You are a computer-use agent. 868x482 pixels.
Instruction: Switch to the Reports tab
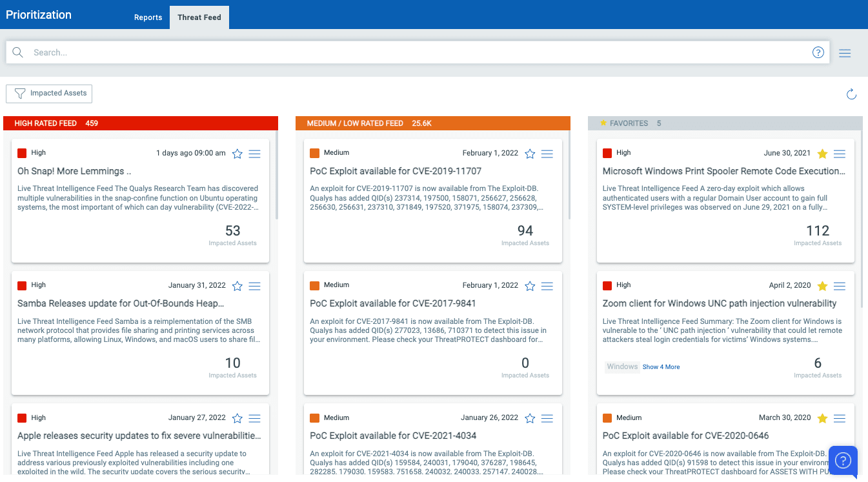(148, 17)
